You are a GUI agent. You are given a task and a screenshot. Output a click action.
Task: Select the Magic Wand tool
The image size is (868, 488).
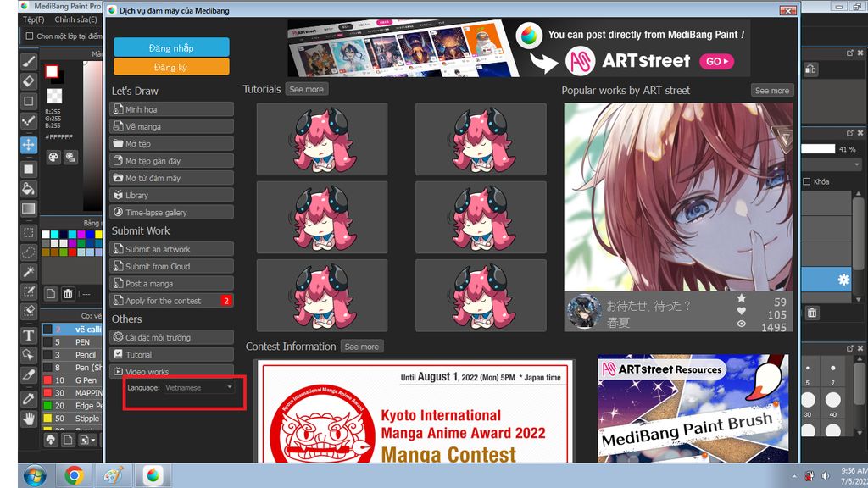click(x=29, y=272)
